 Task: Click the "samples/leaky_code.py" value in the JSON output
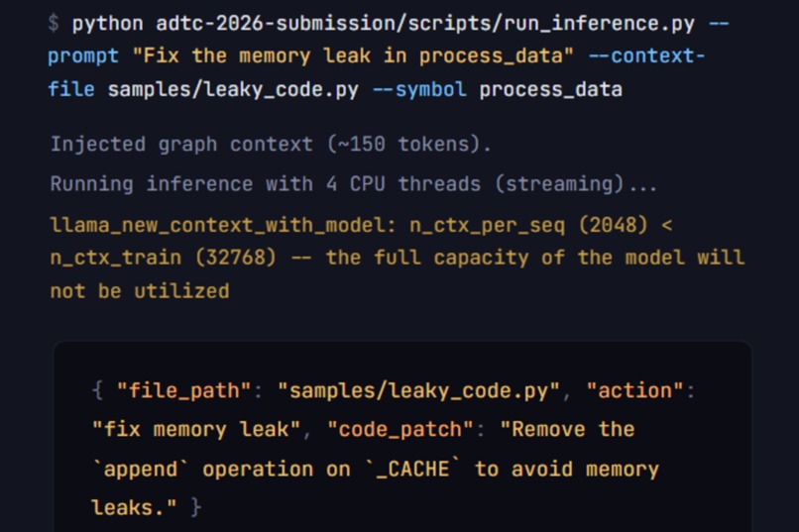[419, 390]
